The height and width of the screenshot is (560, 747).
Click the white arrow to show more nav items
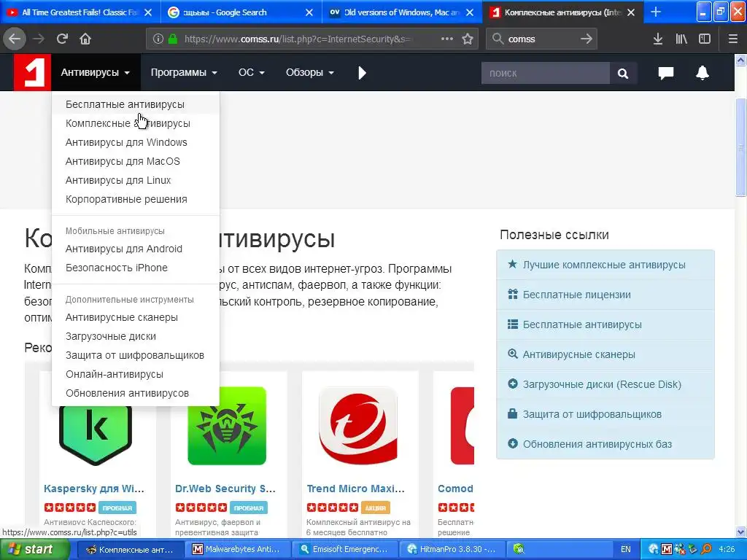tap(362, 73)
